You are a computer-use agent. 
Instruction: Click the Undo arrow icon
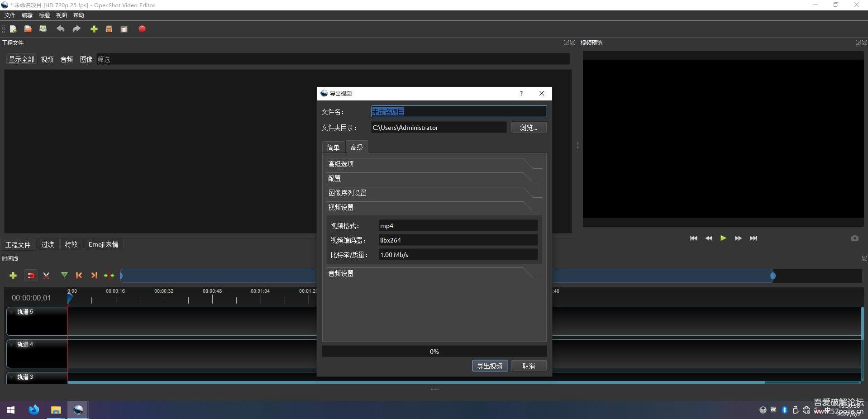[60, 29]
